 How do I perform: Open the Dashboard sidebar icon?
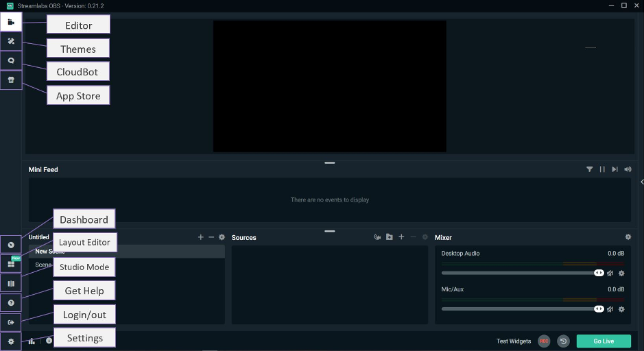tap(11, 245)
